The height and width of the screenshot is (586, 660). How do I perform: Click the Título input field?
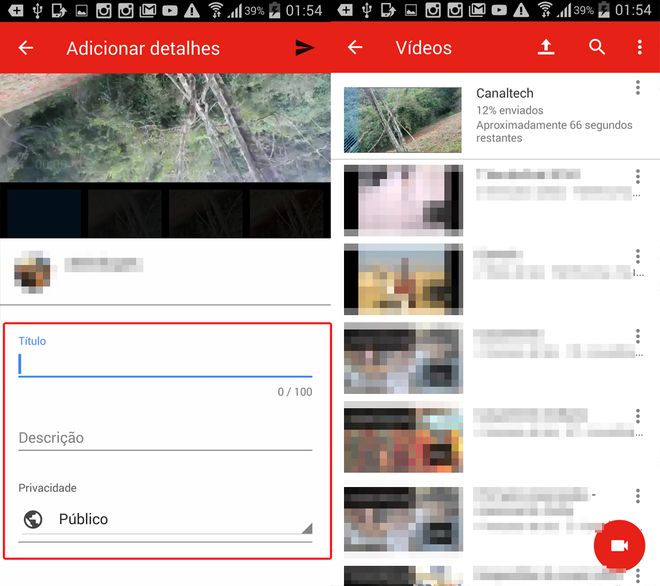[x=165, y=365]
